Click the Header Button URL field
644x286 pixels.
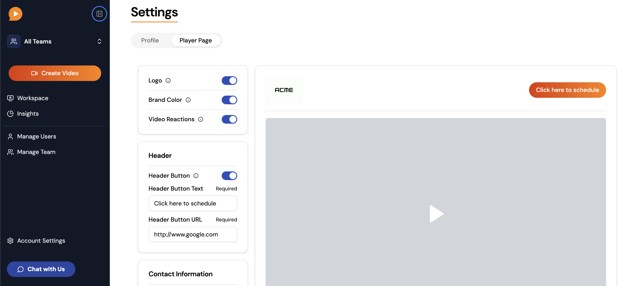coord(192,235)
